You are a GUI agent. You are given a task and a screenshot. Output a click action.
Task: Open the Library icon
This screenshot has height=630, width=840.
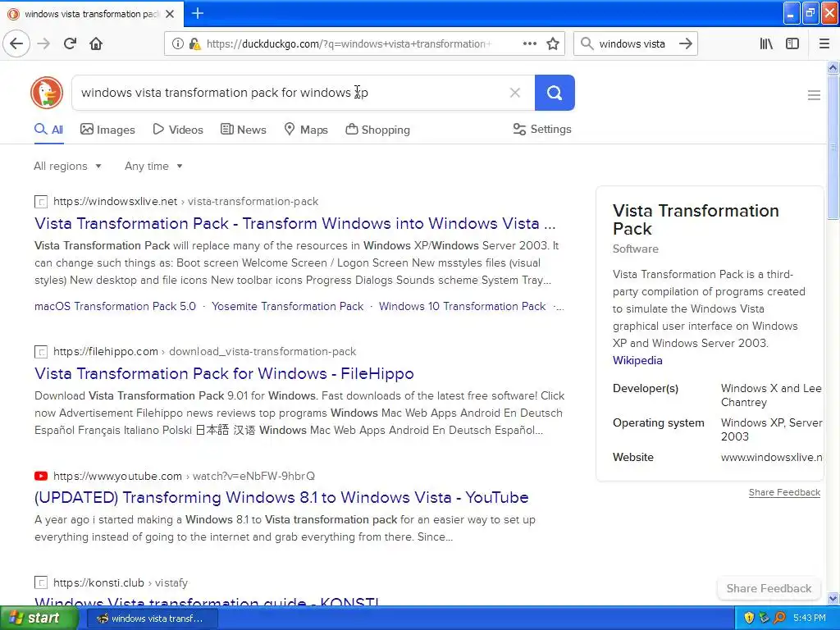[766, 43]
